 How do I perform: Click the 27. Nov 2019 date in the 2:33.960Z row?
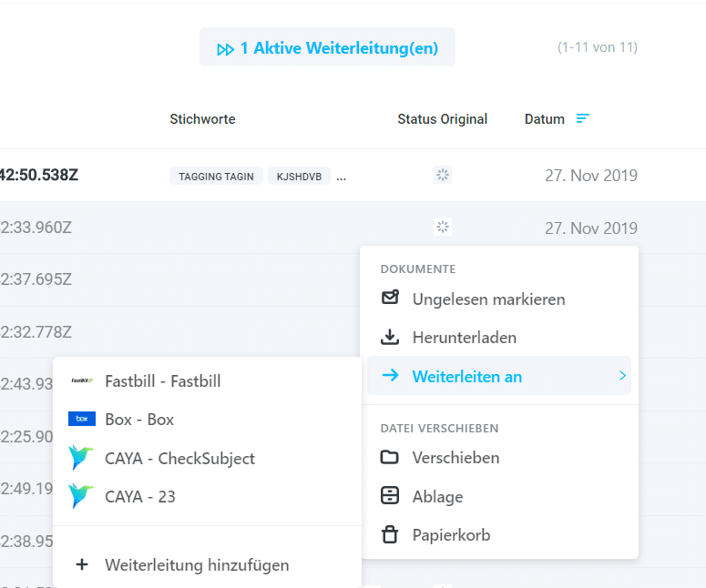coord(591,228)
